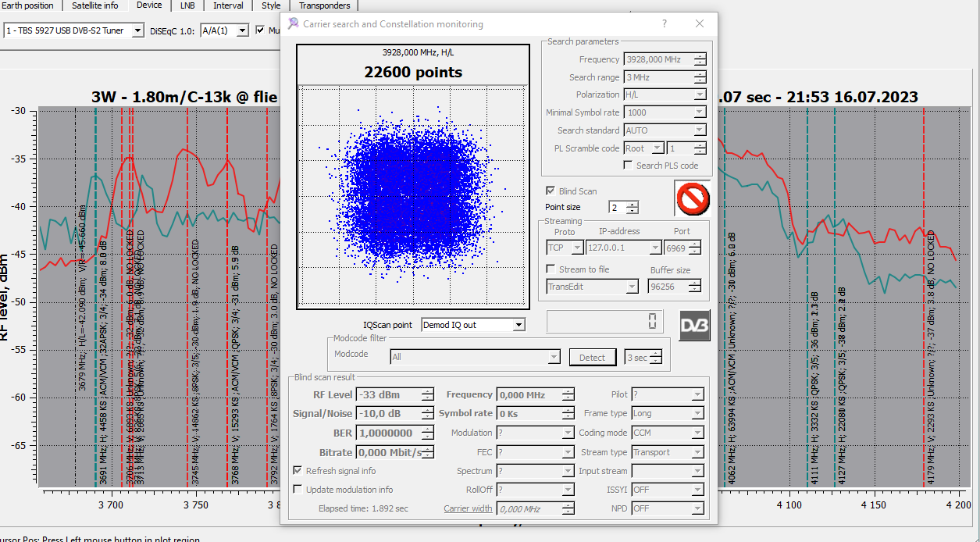Switch to the Satellite info tab
Screen dimensions: 980x542
(x=95, y=5)
